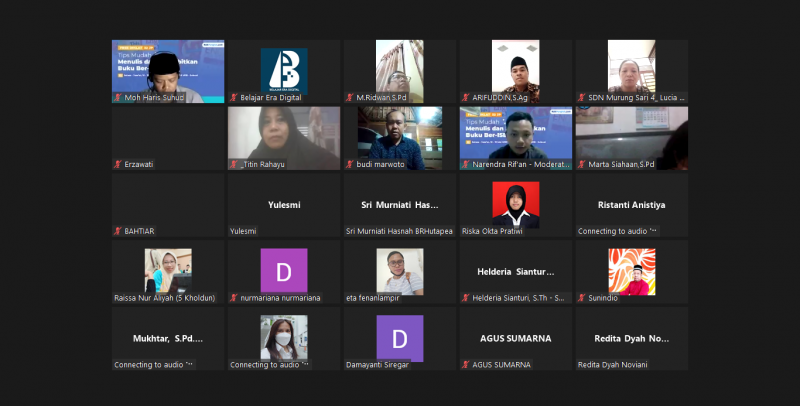Viewport: 800px width, 406px height.
Task: Click muted mic icon beside AGUS SUMARNA name
Action: [466, 364]
